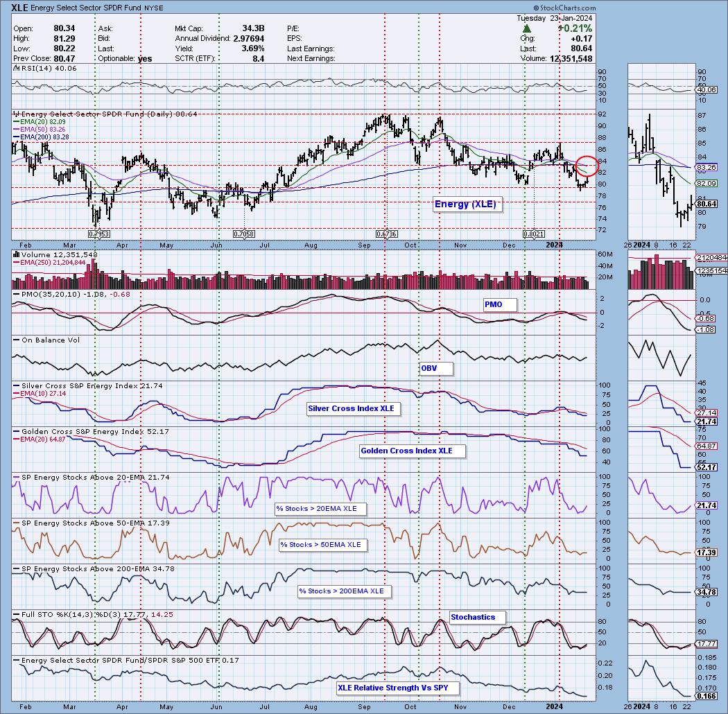Click the Optionable value yes

[x=145, y=59]
